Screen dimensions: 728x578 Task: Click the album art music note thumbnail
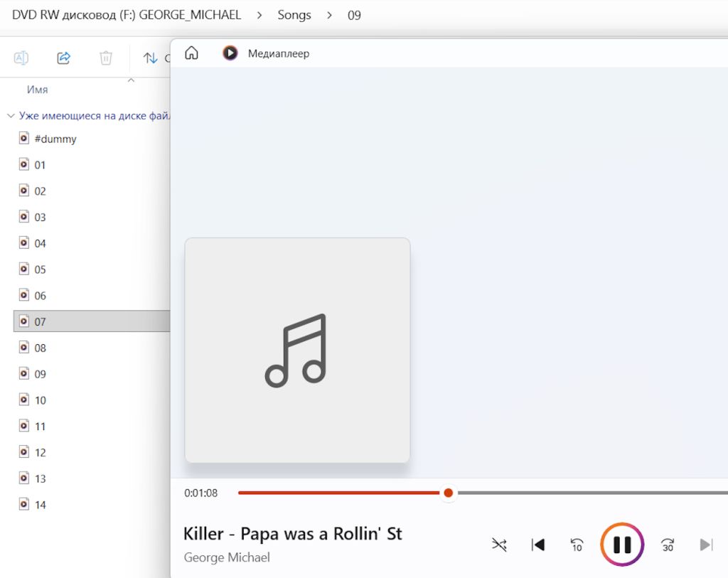[297, 350]
